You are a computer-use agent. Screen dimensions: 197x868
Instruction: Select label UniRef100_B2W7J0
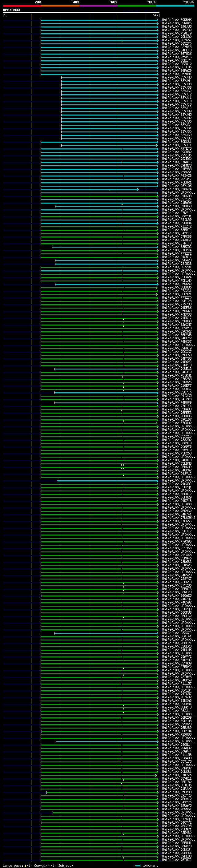(177, 393)
